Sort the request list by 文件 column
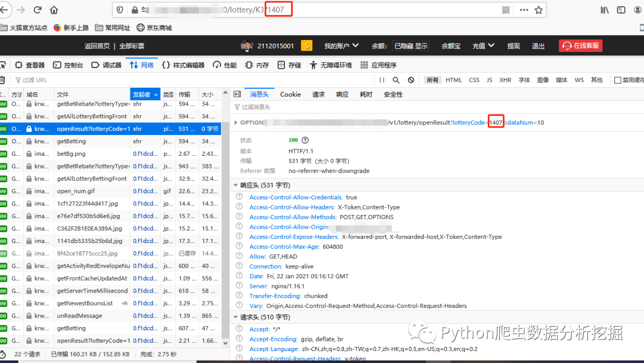The image size is (644, 363). [92, 94]
